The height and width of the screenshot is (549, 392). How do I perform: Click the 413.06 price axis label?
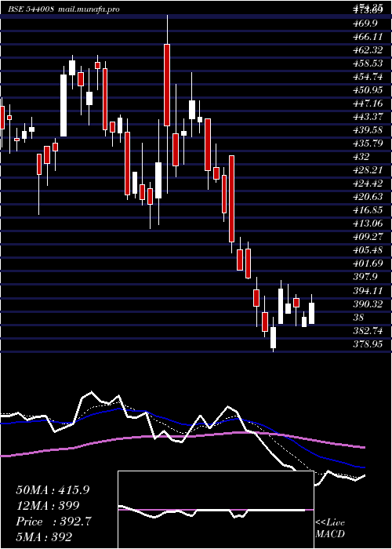[x=368, y=223]
